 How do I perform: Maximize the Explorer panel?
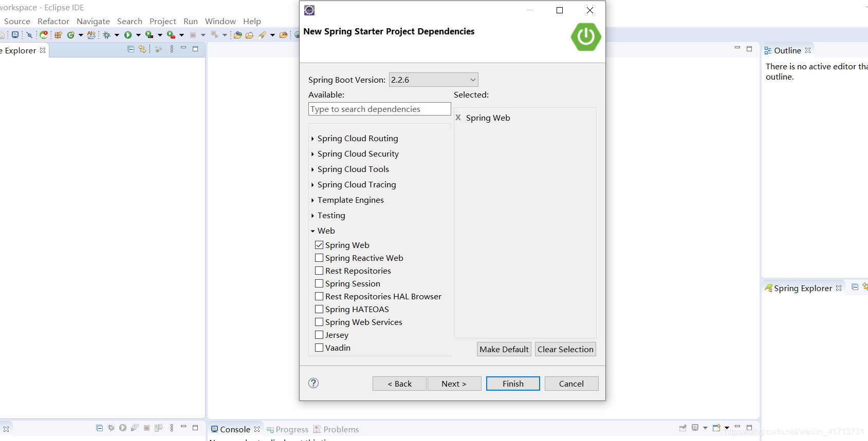point(195,49)
